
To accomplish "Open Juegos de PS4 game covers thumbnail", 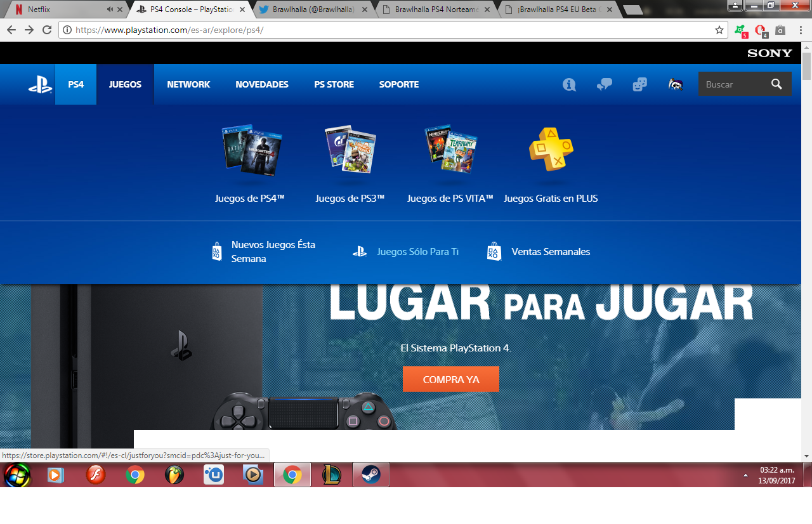I will tap(251, 150).
